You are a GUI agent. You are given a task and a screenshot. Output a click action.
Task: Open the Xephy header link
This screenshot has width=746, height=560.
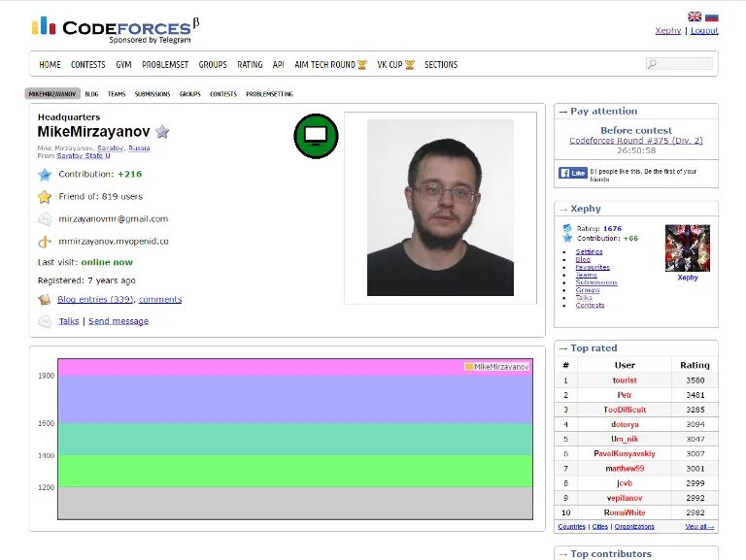tap(668, 30)
